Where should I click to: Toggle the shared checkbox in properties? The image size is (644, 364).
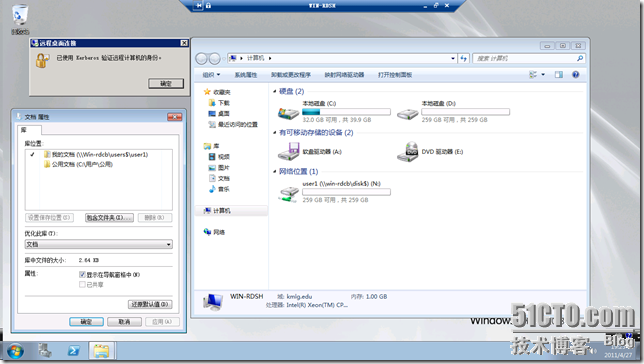point(82,284)
